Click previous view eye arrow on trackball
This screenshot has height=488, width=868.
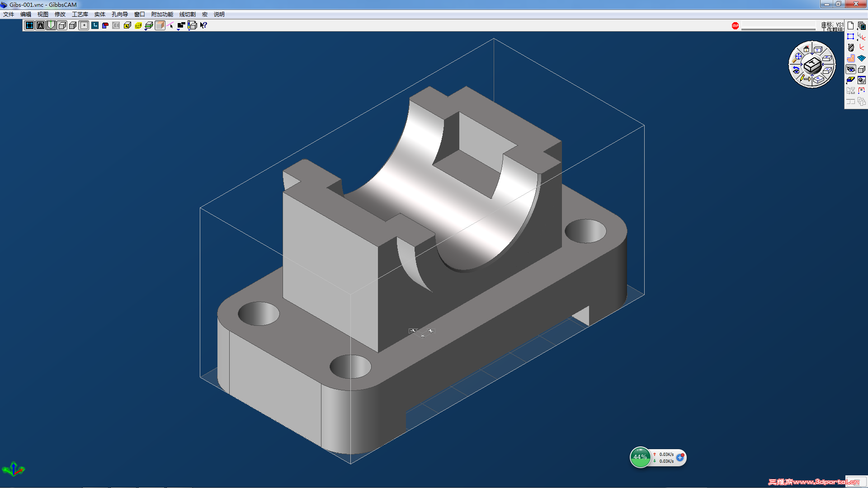click(x=796, y=70)
